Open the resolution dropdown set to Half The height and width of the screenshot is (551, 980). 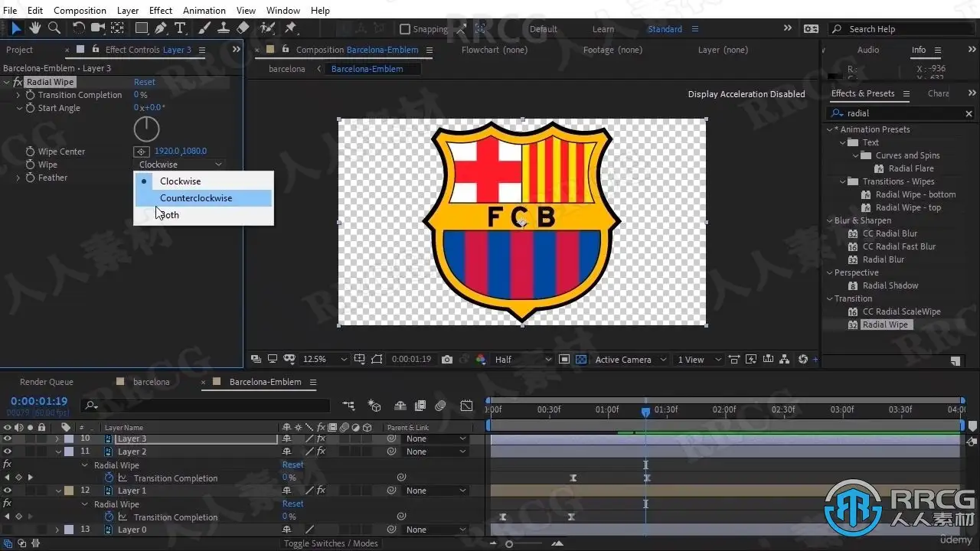pos(523,359)
